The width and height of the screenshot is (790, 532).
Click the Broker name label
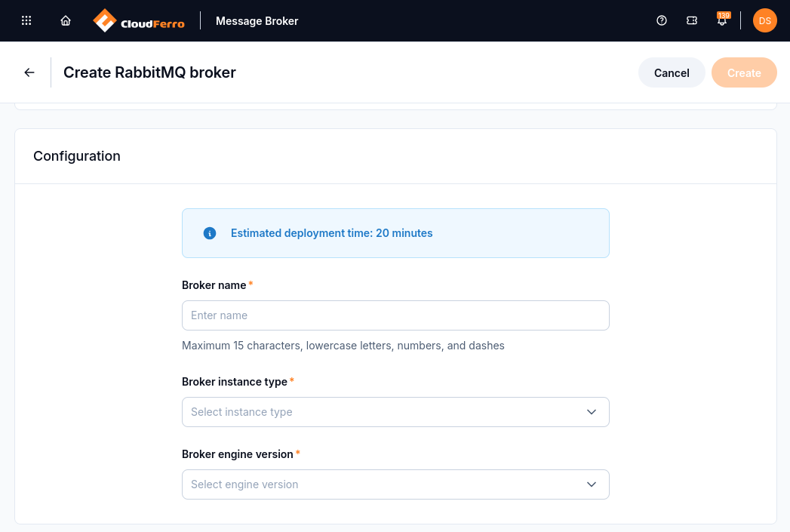214,285
